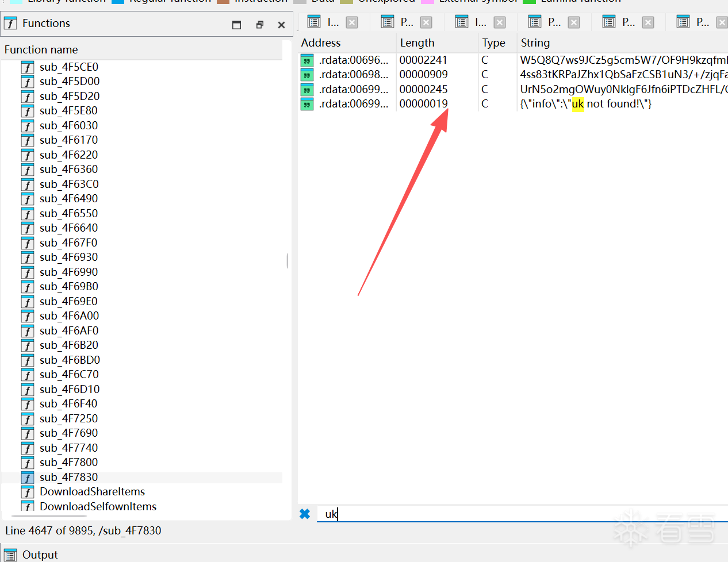Select function sub_4F69E0
This screenshot has width=728, height=562.
pyautogui.click(x=68, y=301)
